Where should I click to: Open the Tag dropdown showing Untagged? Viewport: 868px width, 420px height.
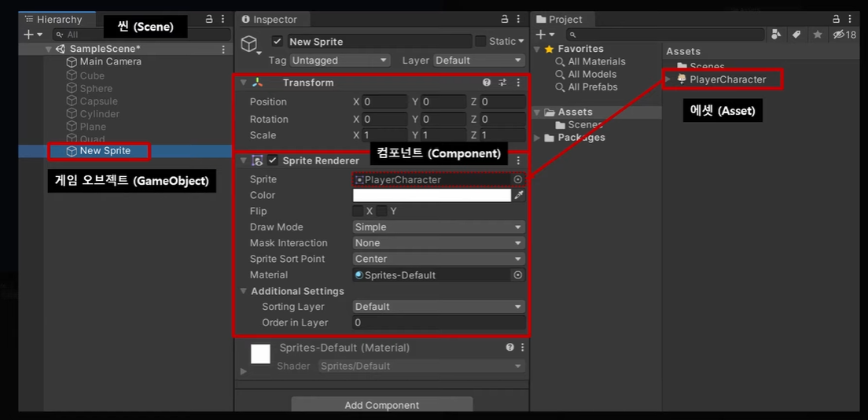[340, 60]
